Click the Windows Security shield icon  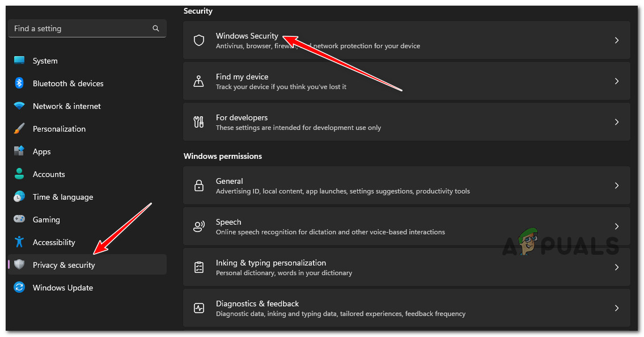[199, 40]
